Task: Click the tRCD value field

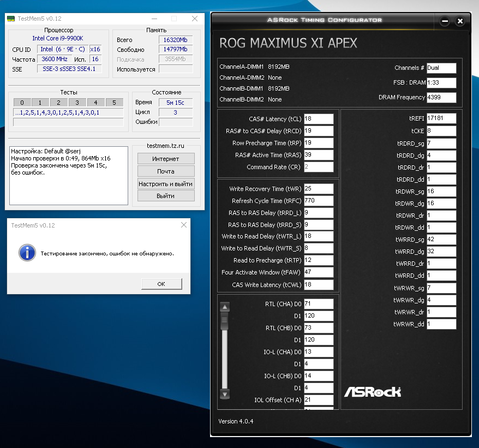Action: 319,131
